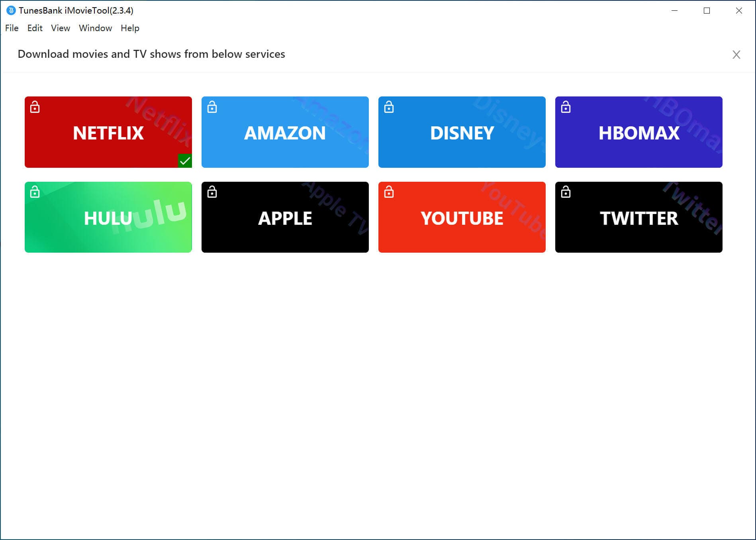This screenshot has width=756, height=540.
Task: Click the lock icon on the Twitter card
Action: pyautogui.click(x=566, y=192)
